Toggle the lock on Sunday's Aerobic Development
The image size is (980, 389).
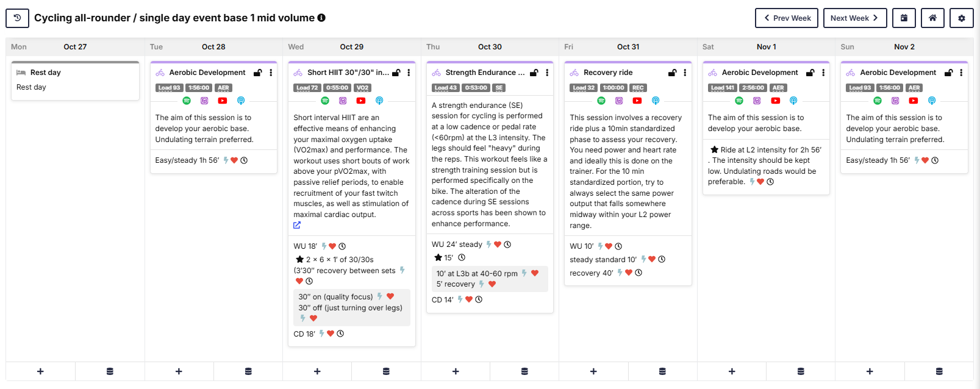tap(948, 73)
